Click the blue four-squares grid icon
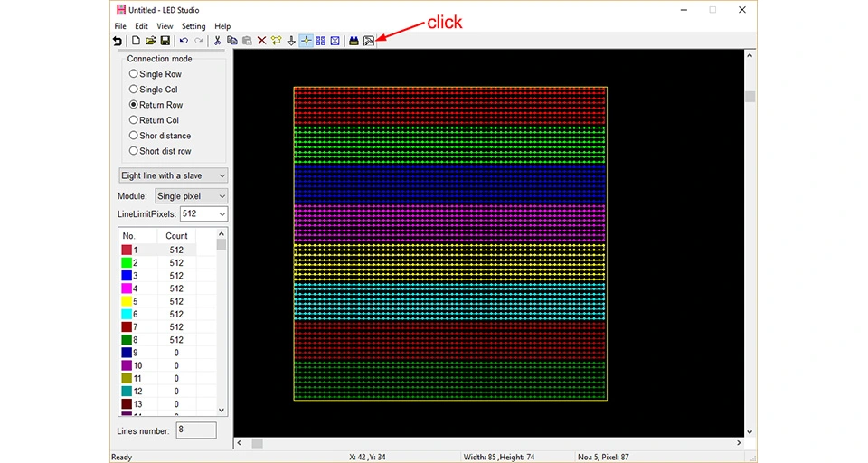Screen dimensions: 868x463 coord(320,41)
